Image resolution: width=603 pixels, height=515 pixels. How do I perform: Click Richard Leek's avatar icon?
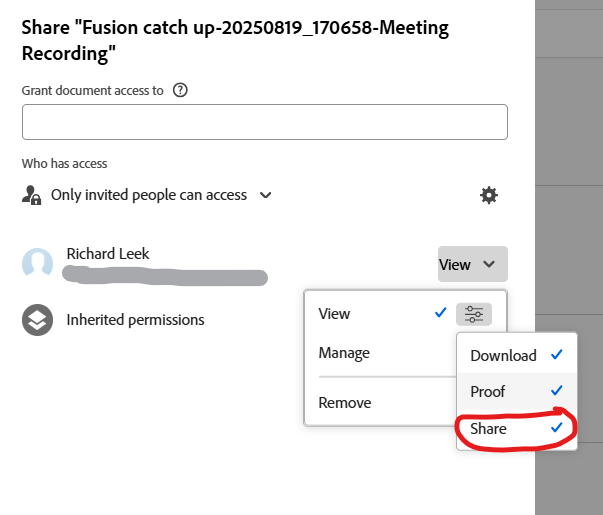coord(38,264)
